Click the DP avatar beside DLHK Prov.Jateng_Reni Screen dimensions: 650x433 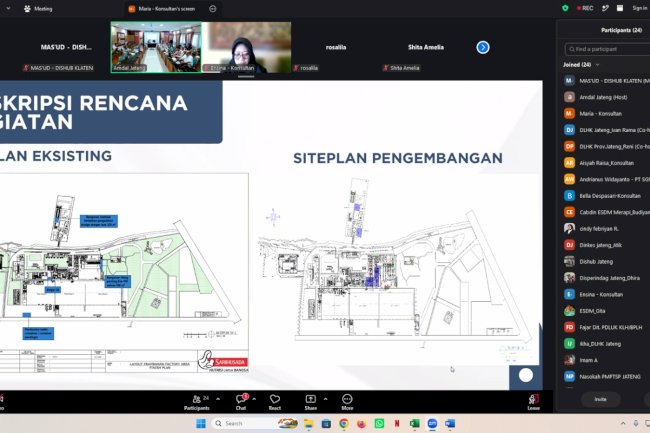(569, 146)
